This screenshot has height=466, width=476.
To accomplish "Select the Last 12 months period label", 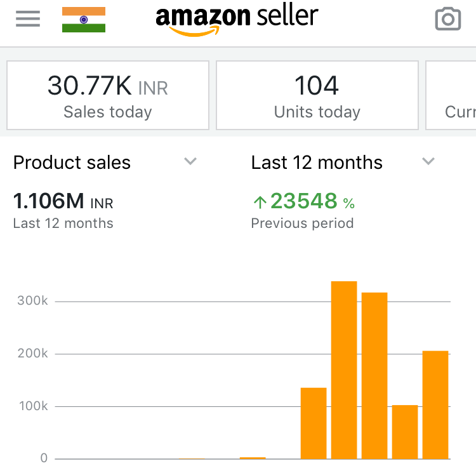I will [317, 163].
